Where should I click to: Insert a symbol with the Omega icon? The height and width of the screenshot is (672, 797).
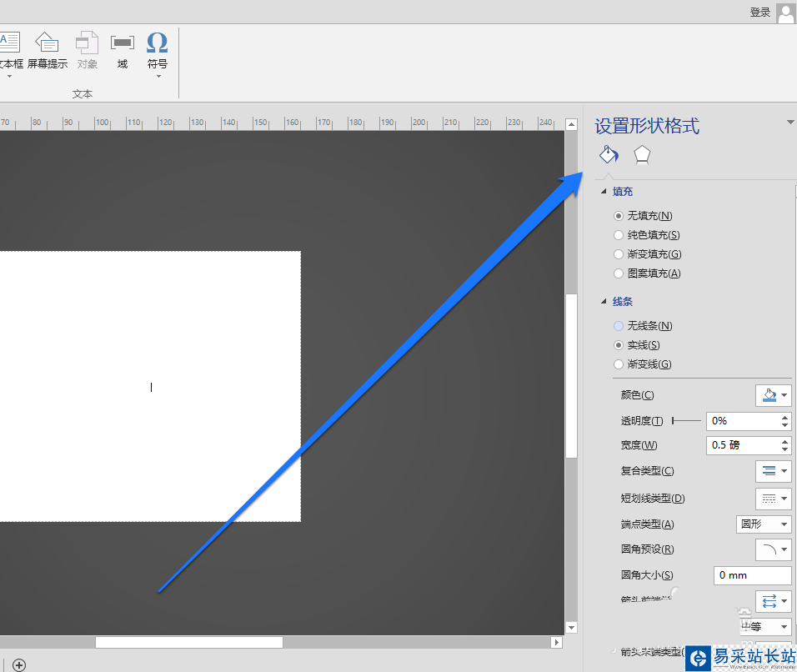(157, 43)
